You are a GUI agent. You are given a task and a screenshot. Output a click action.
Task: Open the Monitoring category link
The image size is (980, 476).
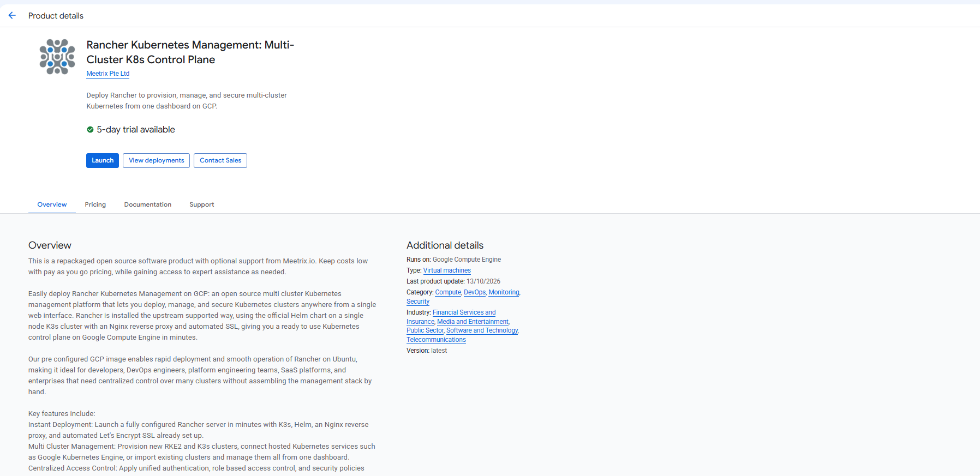[x=504, y=292]
